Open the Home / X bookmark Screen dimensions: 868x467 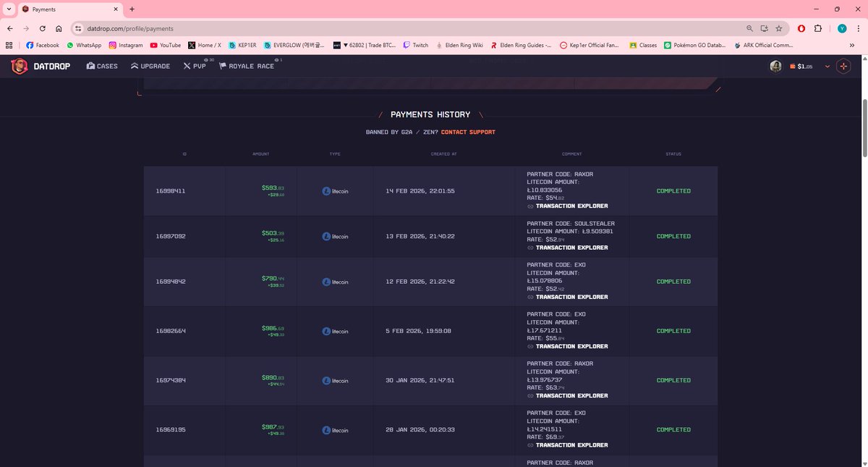(204, 45)
